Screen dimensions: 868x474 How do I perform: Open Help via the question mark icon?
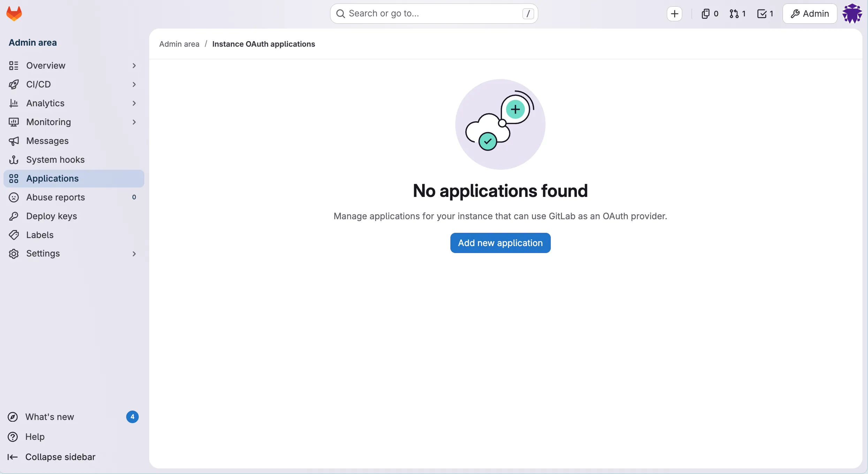(13, 437)
